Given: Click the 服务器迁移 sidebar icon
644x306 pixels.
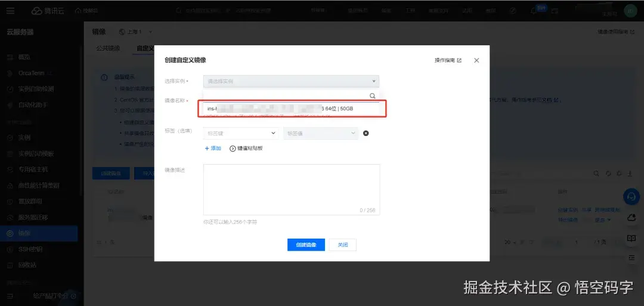Looking at the screenshot, I should [10, 217].
